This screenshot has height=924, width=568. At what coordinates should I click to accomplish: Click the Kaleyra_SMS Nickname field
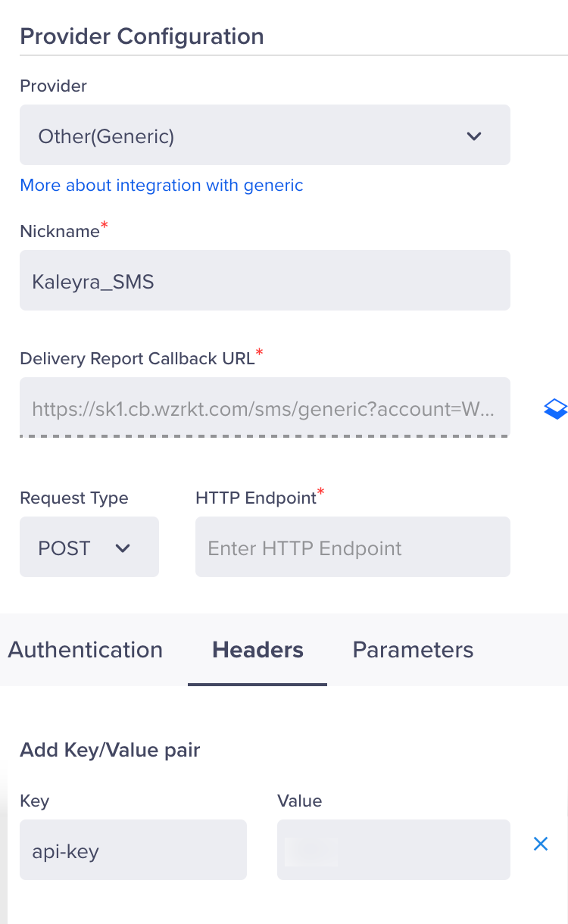[x=264, y=282]
